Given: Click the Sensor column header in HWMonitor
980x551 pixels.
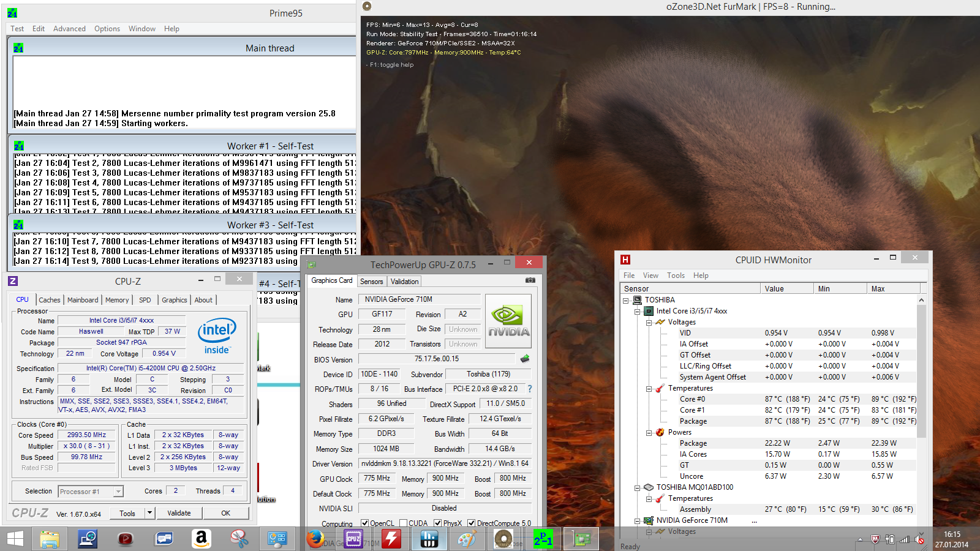Looking at the screenshot, I should coord(690,288).
